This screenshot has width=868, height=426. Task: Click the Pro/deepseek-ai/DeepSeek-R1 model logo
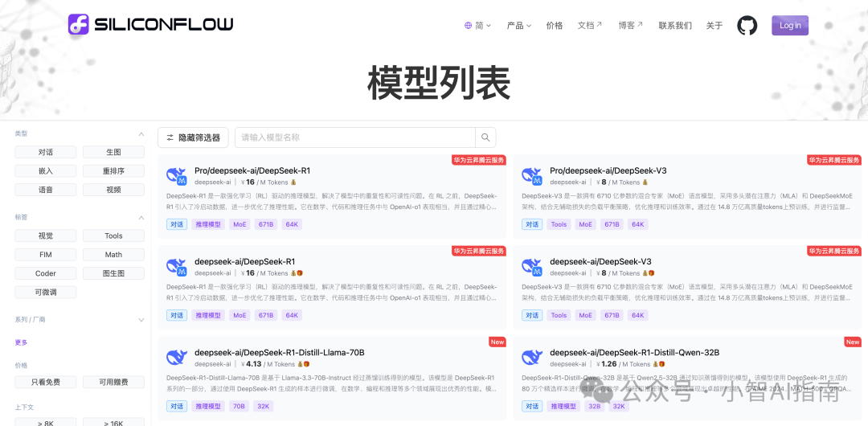(x=177, y=175)
